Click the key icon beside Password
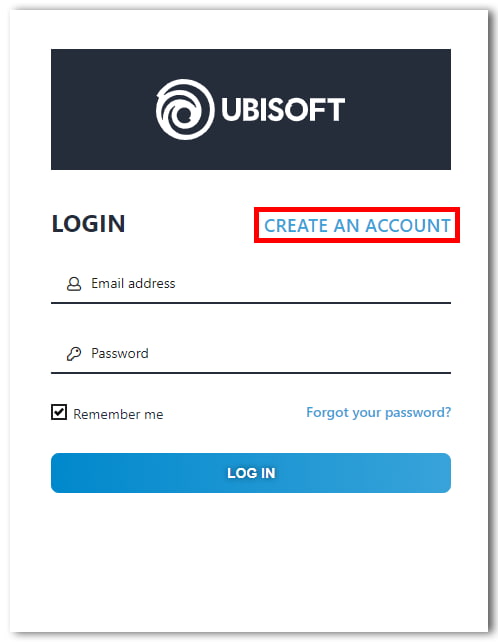The height and width of the screenshot is (642, 498). (74, 354)
